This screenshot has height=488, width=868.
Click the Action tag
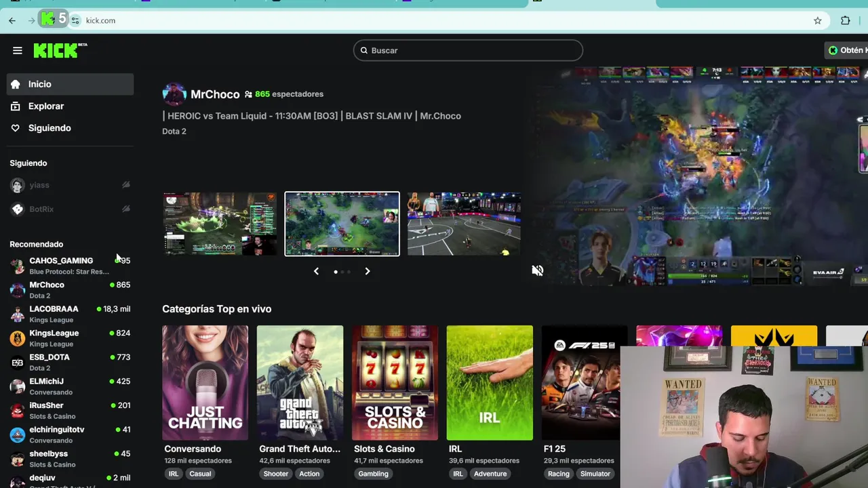pyautogui.click(x=309, y=474)
